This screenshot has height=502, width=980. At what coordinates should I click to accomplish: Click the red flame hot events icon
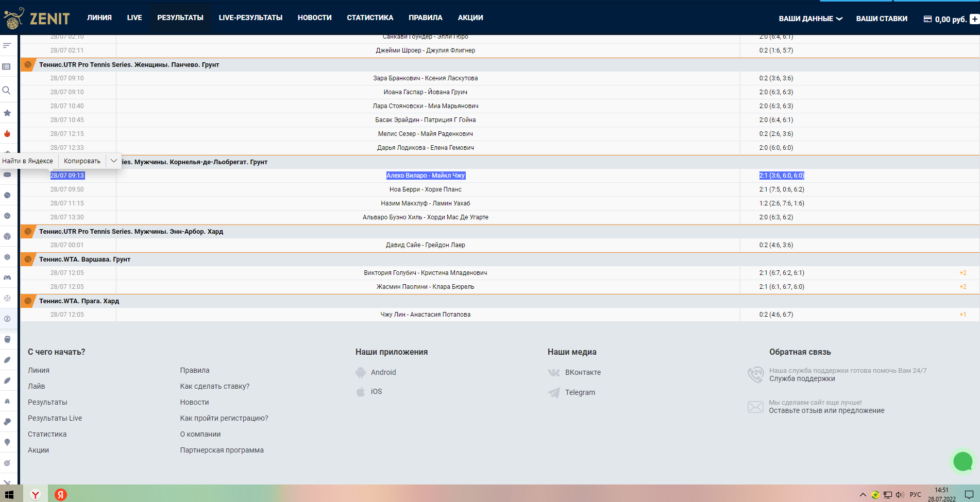click(7, 133)
